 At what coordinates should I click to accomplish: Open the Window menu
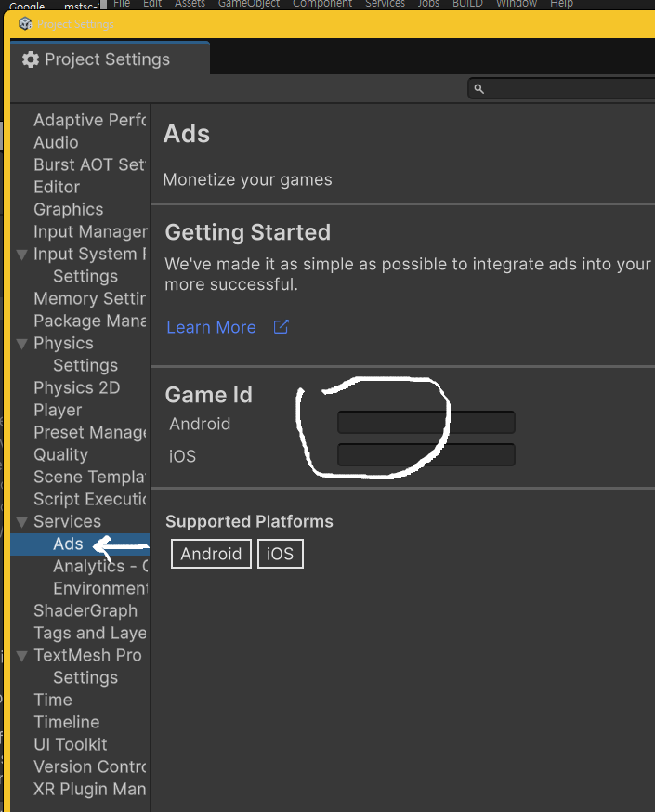click(517, 4)
